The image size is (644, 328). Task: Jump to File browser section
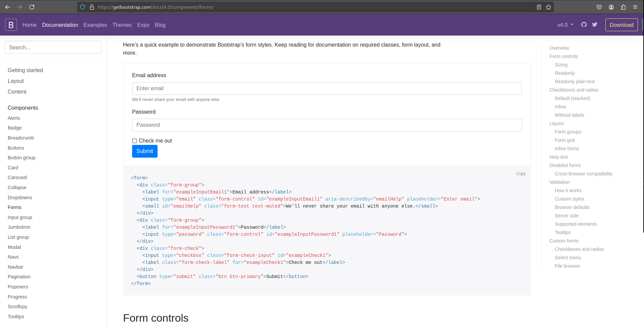coord(567,266)
